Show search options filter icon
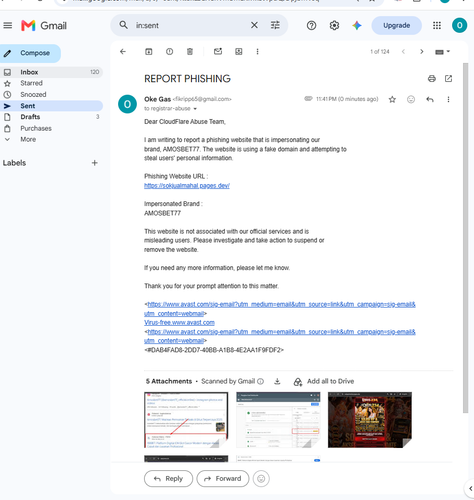 click(x=275, y=25)
